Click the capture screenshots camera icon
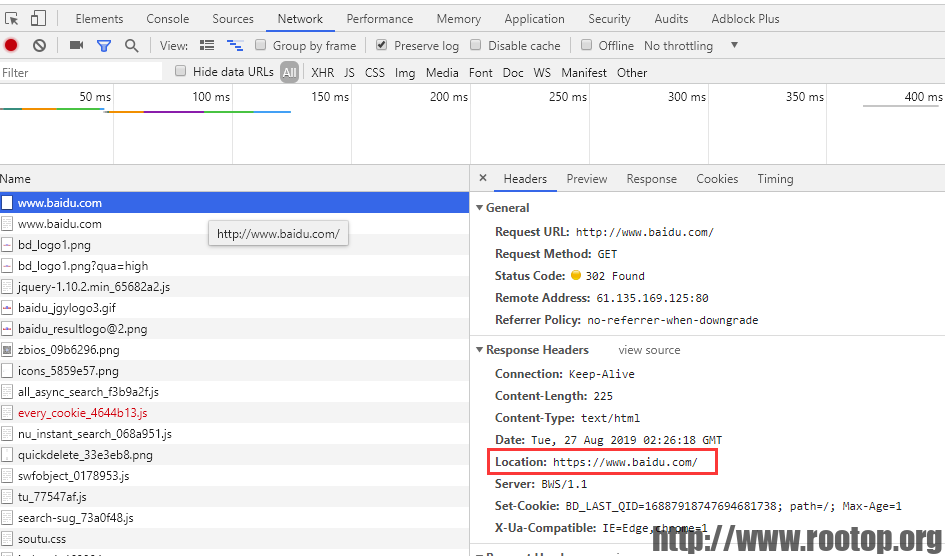This screenshot has width=945, height=556. point(77,45)
